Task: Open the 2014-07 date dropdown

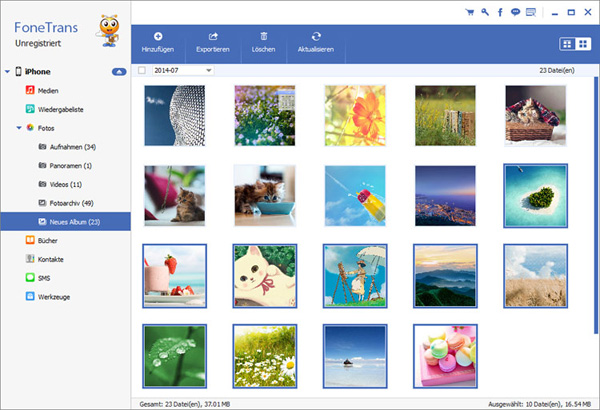Action: coord(208,71)
